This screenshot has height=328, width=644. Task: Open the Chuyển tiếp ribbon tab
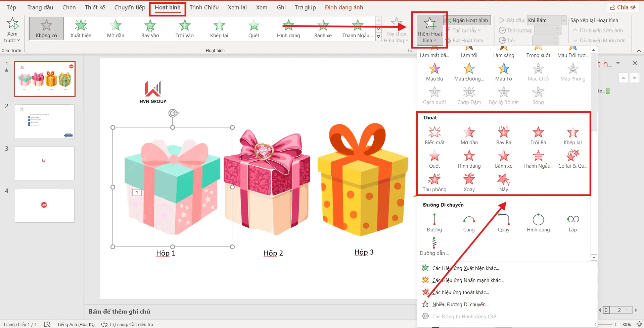tap(130, 7)
